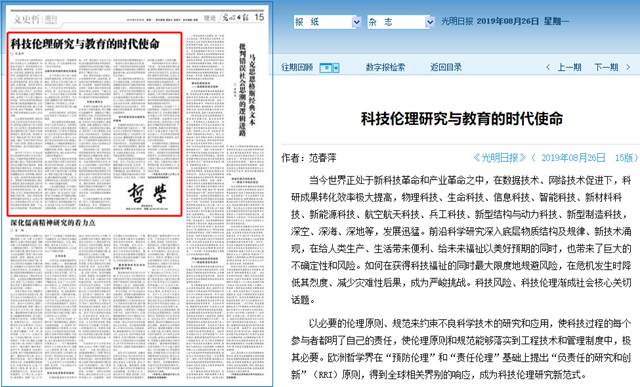Go to previous issue via 上一期

click(x=569, y=67)
